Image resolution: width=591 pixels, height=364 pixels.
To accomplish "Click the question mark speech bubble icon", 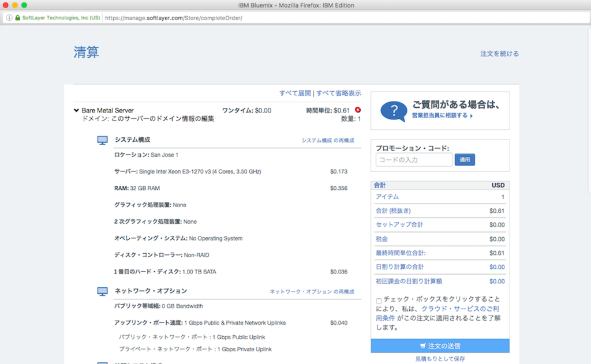I will [394, 111].
